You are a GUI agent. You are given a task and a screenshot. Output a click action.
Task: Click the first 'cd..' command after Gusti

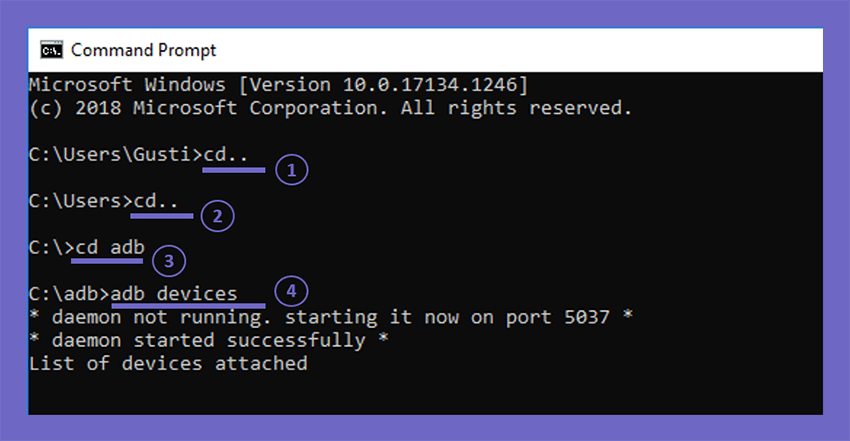pos(226,154)
